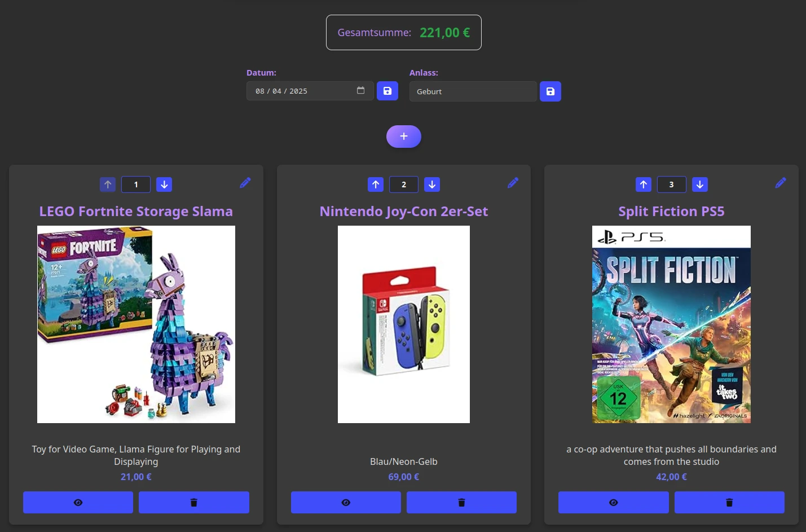Viewport: 806px width, 532px height.
Task: Click the Split Fiction PS5 title
Action: pos(671,212)
